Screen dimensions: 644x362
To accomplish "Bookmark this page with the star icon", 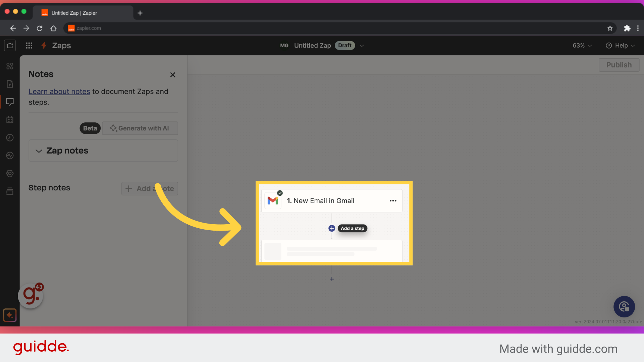I will point(610,28).
